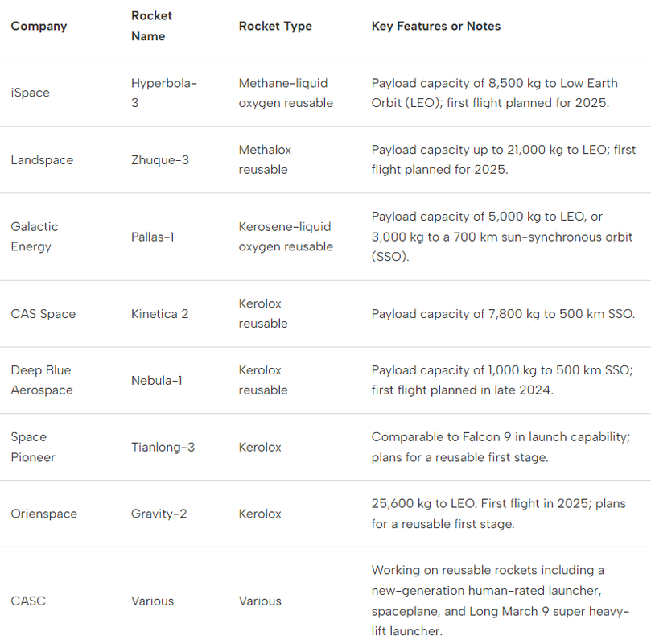The image size is (651, 644).
Task: Click the Orienspace company cell
Action: point(43,514)
